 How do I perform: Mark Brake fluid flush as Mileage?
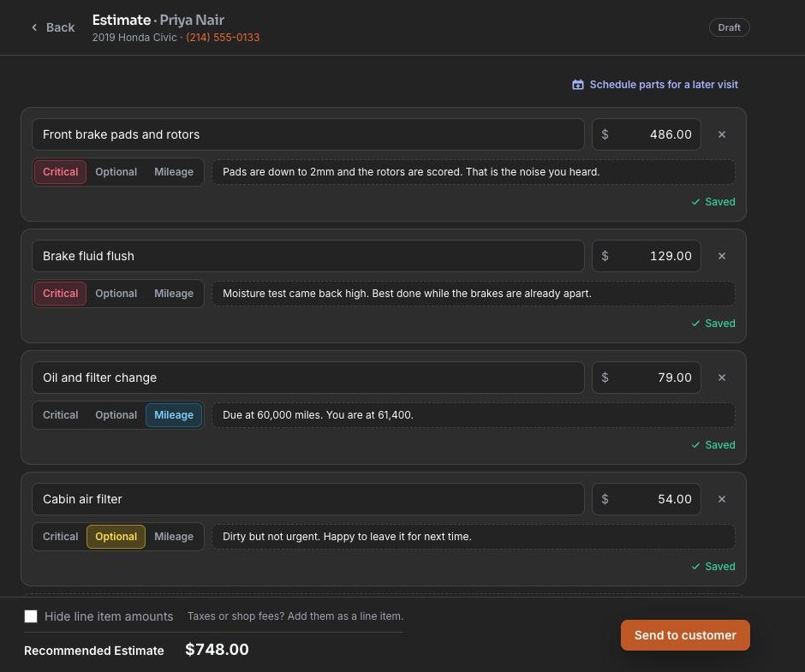[174, 294]
